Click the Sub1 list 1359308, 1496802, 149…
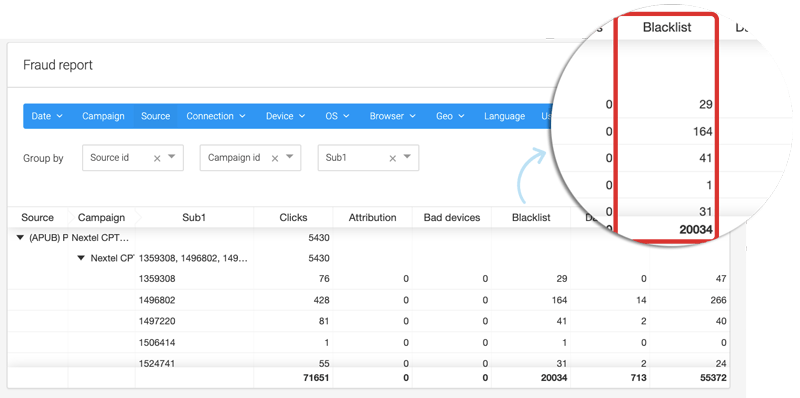Screen dimensions: 800x398 (193, 258)
